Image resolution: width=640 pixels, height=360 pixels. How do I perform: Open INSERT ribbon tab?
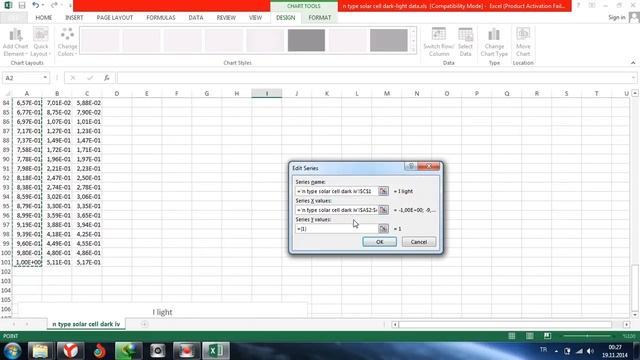coord(74,18)
